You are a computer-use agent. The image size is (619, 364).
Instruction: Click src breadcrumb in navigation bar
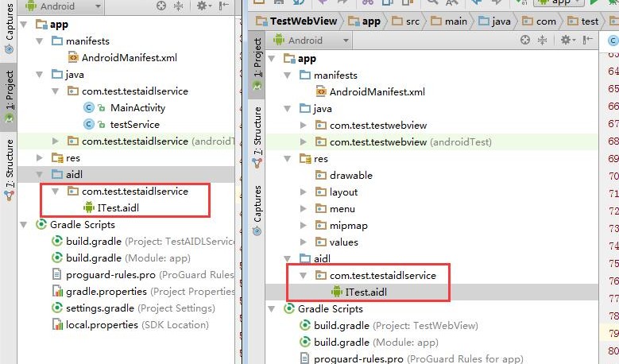[406, 21]
